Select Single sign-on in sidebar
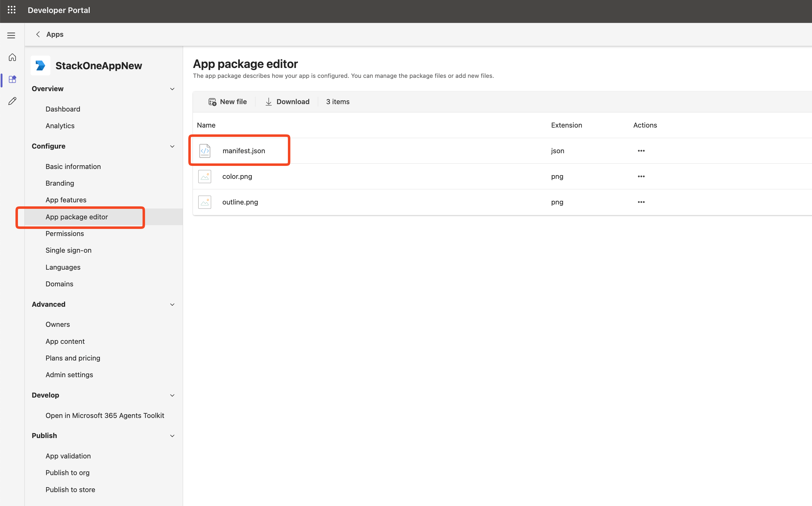812x506 pixels. tap(68, 250)
